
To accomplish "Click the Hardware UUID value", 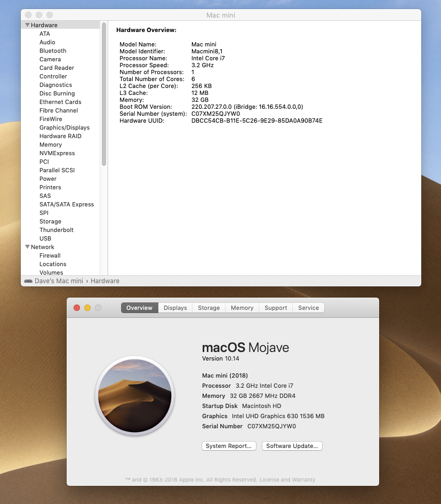I will coord(257,121).
